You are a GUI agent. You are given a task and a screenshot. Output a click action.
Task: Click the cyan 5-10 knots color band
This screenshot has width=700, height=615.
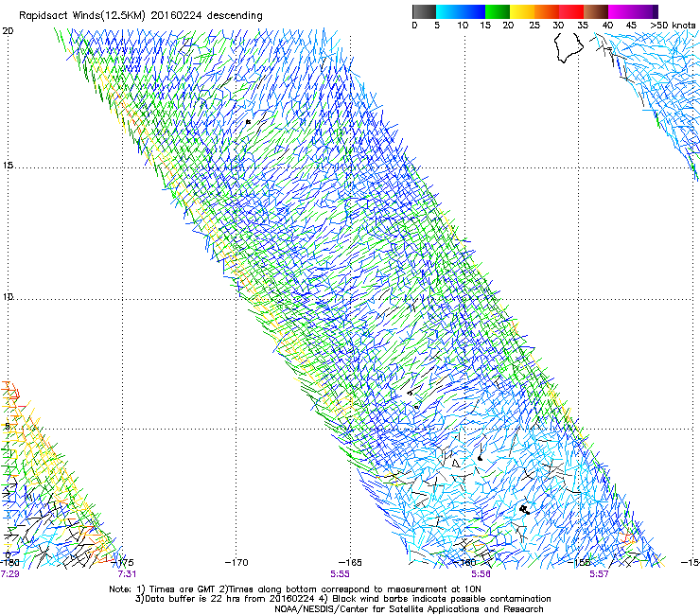pos(448,11)
